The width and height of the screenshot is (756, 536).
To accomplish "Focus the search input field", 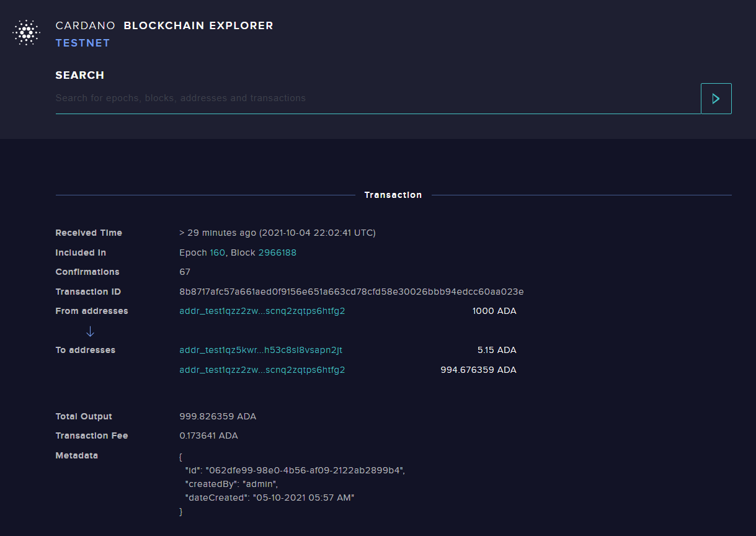I will [378, 98].
